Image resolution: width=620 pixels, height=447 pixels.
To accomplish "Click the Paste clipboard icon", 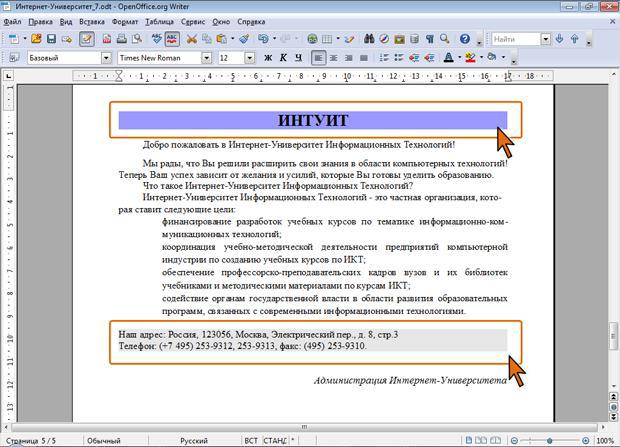I will coord(221,39).
